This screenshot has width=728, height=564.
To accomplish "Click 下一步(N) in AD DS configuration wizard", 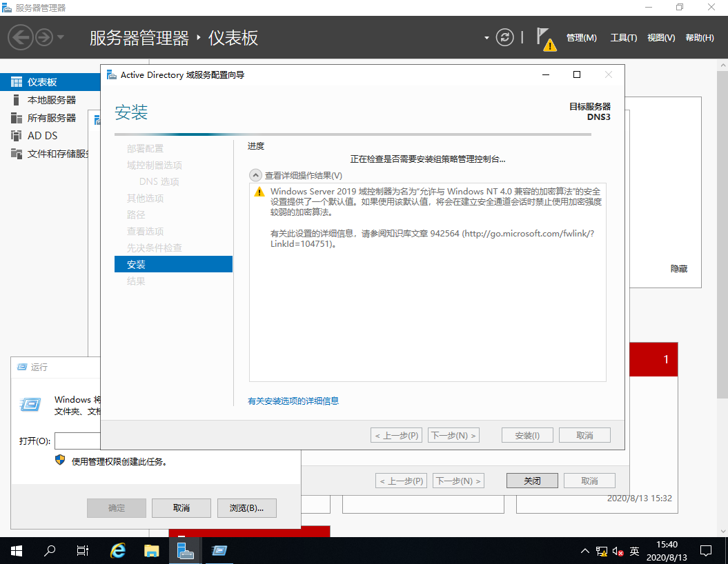I will click(x=453, y=436).
